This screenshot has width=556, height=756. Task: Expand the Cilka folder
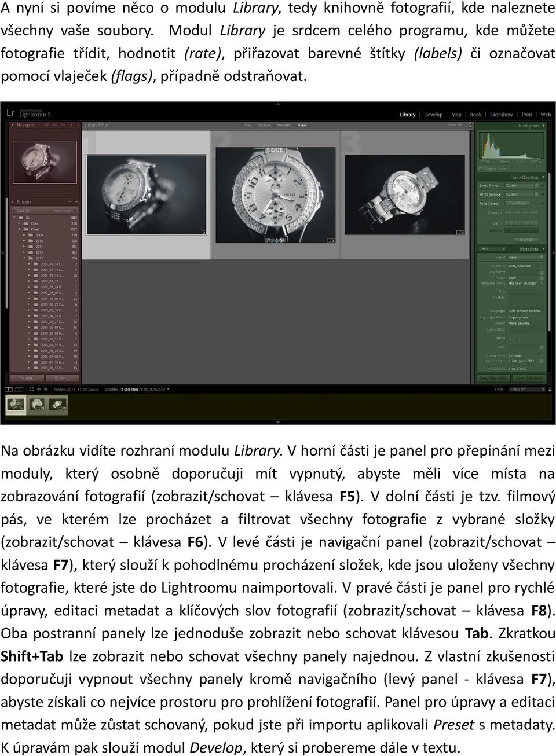(x=19, y=223)
